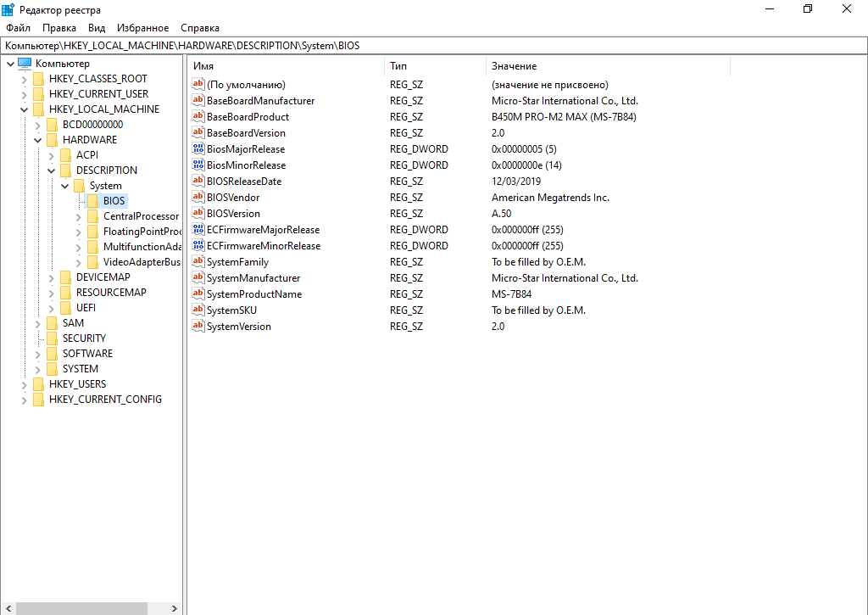The height and width of the screenshot is (615, 868).
Task: Select the SECURITY key in tree
Action: (x=84, y=338)
